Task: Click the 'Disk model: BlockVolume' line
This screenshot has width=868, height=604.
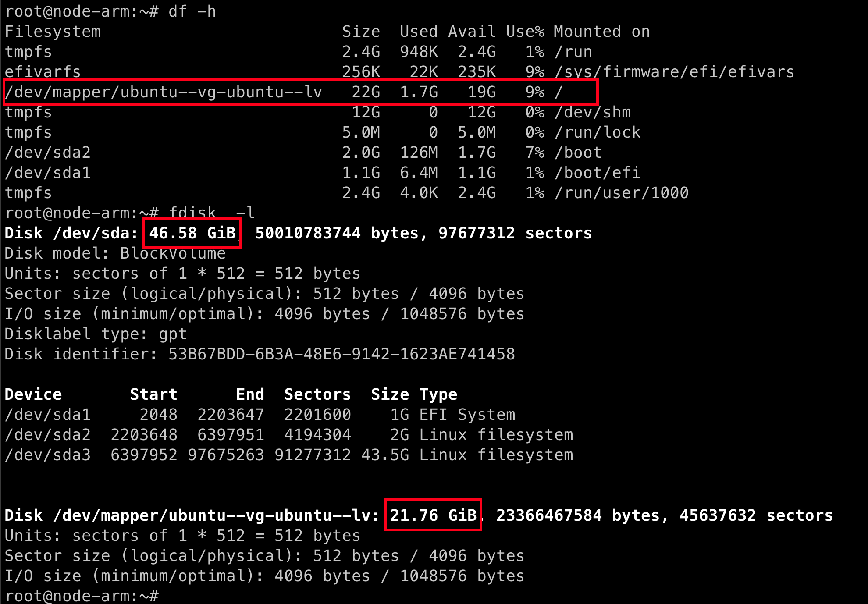Action: coord(115,253)
